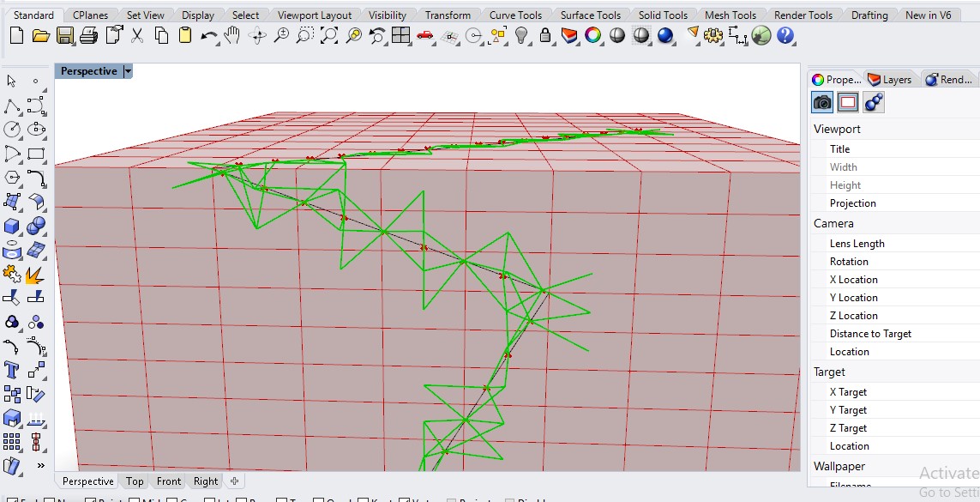980x502 pixels.
Task: Open the Perspective viewport title dropdown
Action: (126, 70)
